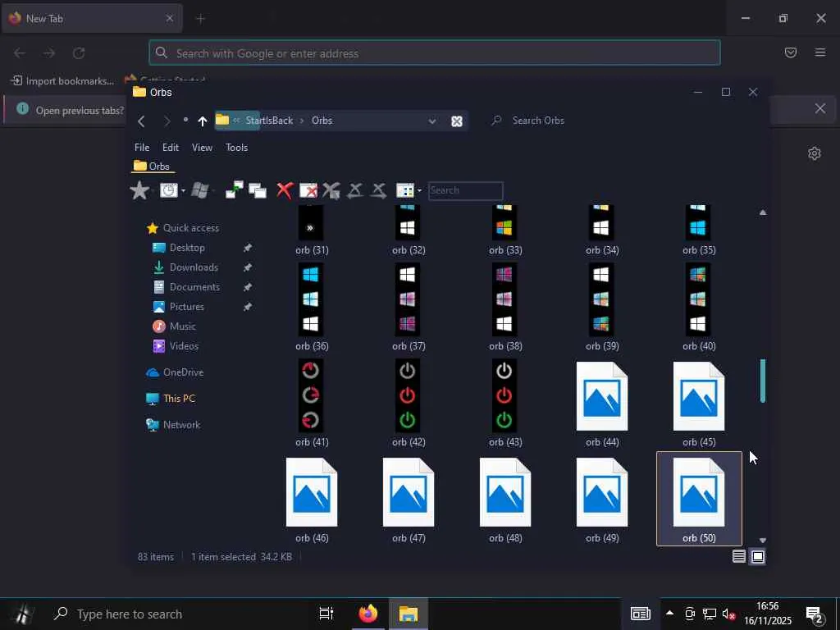Image resolution: width=840 pixels, height=630 pixels.
Task: Click File Explorer icon on the taskbar
Action: pos(409,614)
